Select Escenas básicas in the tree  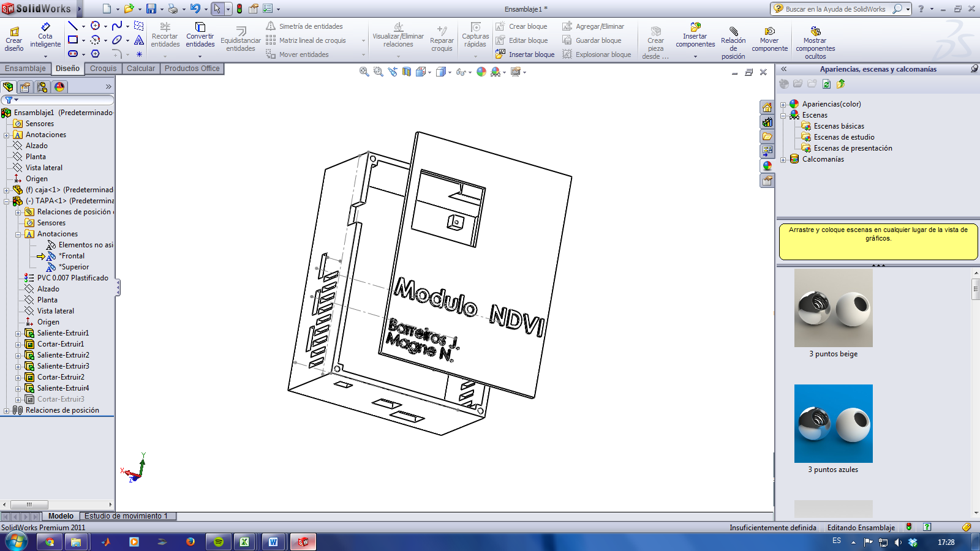pos(839,126)
